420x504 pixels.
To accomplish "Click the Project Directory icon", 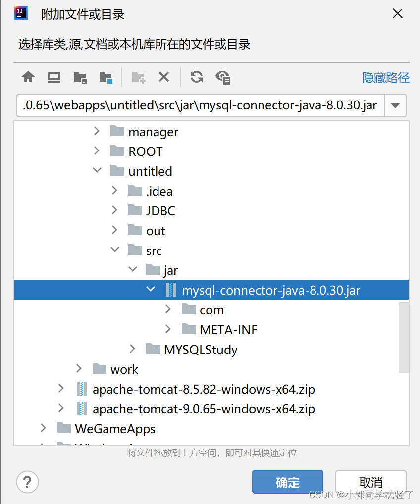I will [x=80, y=77].
